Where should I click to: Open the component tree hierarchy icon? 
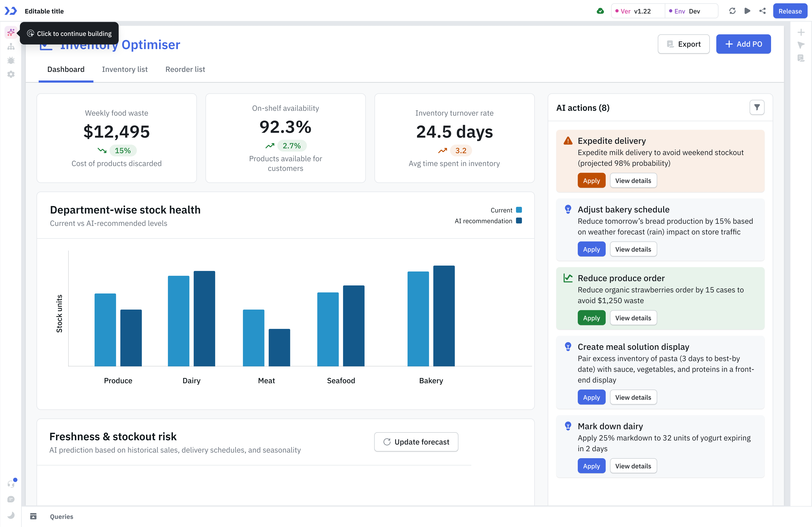(x=11, y=47)
